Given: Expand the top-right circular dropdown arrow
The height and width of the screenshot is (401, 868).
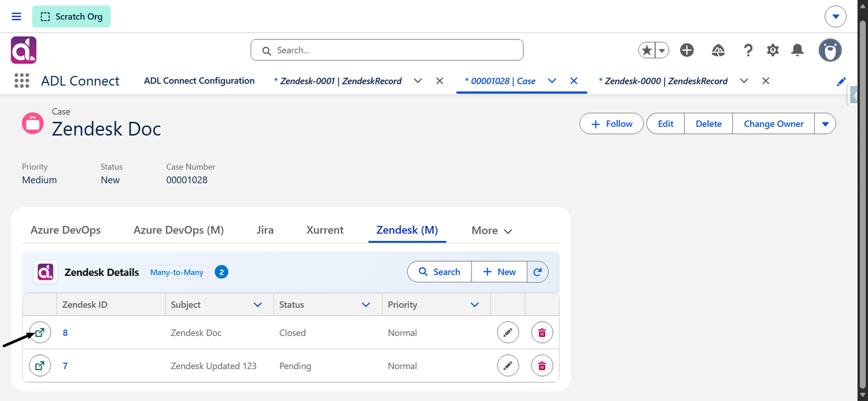Looking at the screenshot, I should point(835,16).
